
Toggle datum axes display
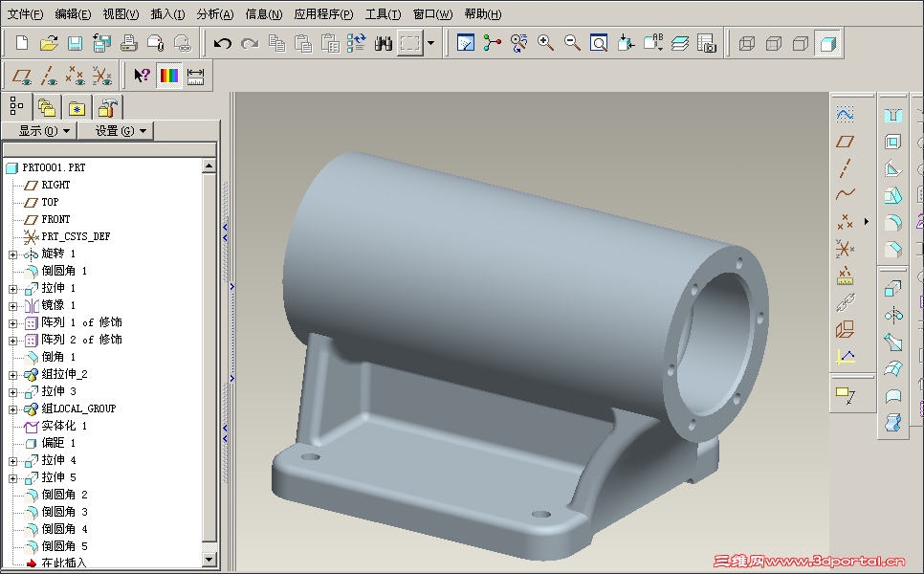coord(49,76)
